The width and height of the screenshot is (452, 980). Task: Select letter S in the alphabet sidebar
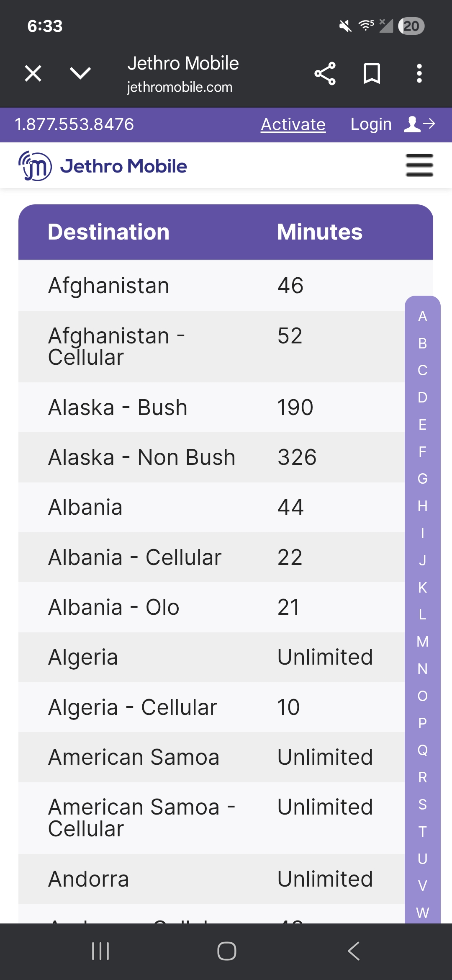point(423,805)
